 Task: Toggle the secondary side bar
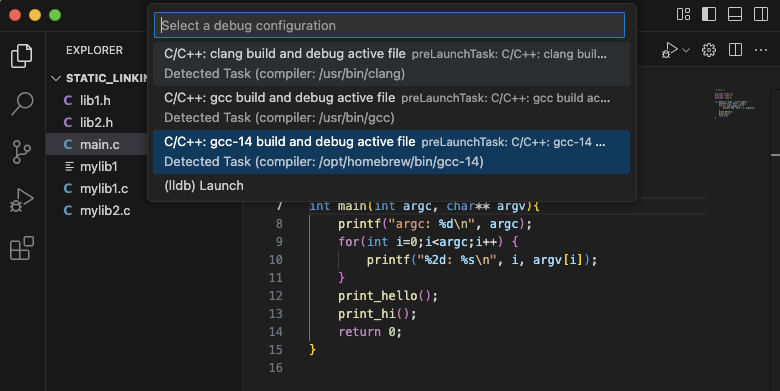point(761,14)
